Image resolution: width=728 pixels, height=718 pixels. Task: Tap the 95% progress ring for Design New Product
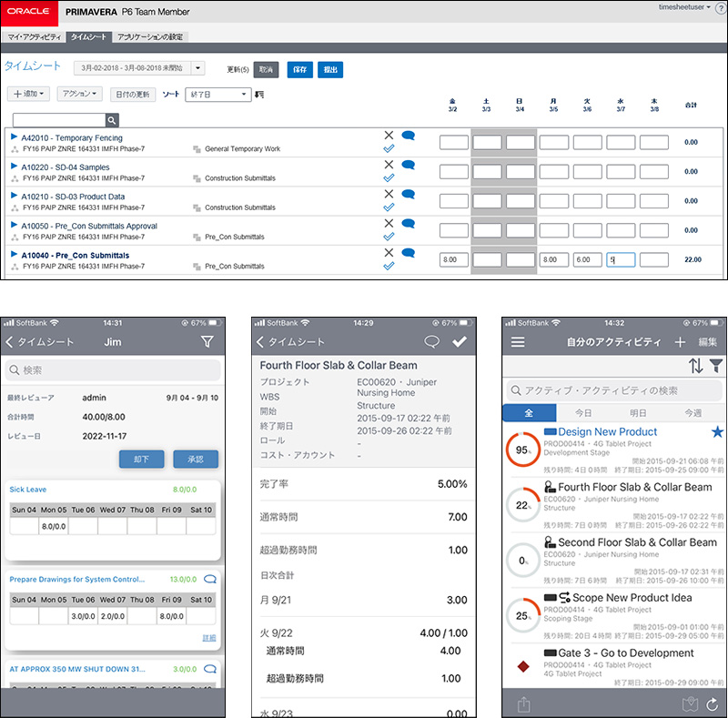pyautogui.click(x=522, y=450)
